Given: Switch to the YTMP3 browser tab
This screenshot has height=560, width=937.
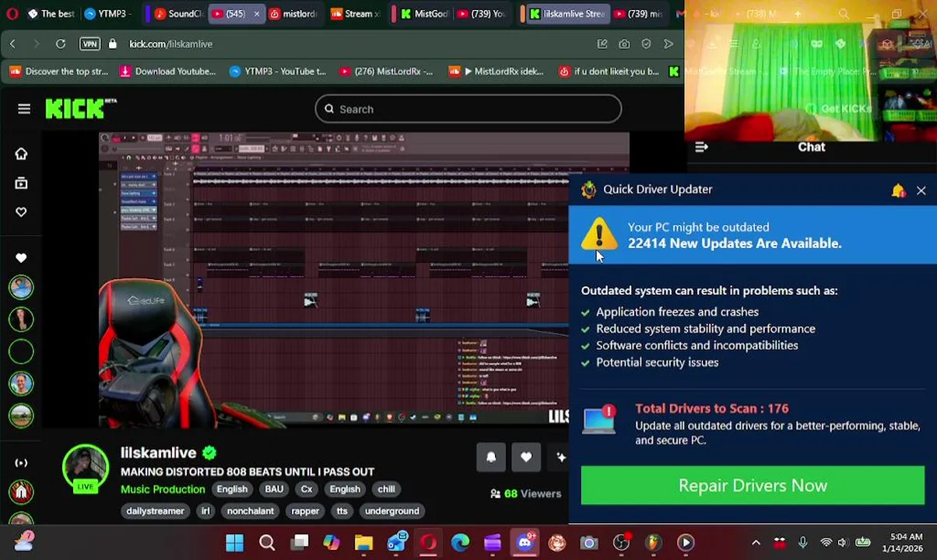Looking at the screenshot, I should [x=107, y=13].
